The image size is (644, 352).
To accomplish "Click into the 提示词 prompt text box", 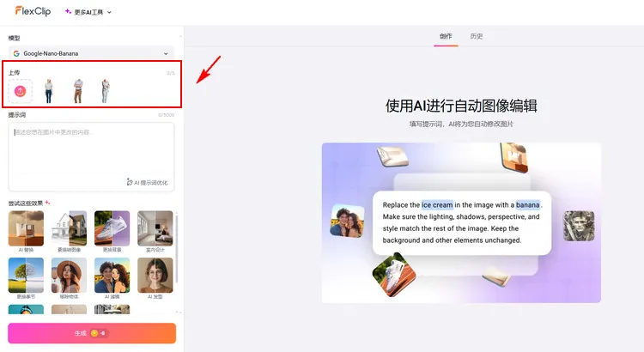I will tap(90, 150).
